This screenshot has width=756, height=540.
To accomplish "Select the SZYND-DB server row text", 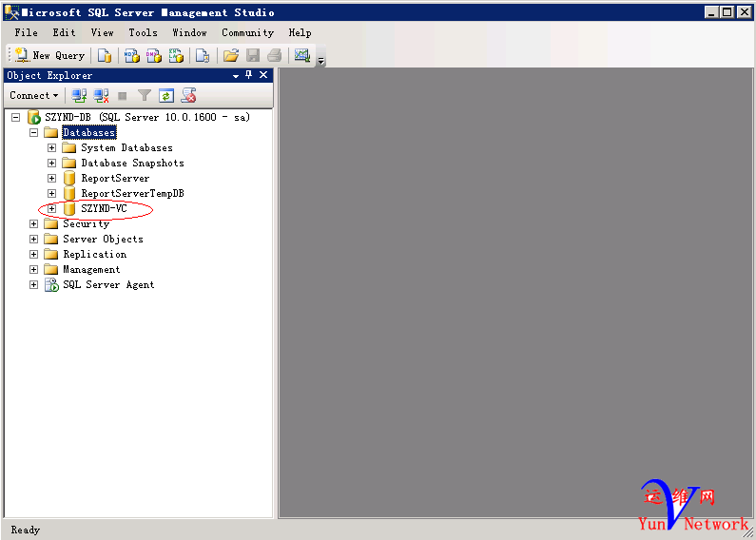I will 147,117.
